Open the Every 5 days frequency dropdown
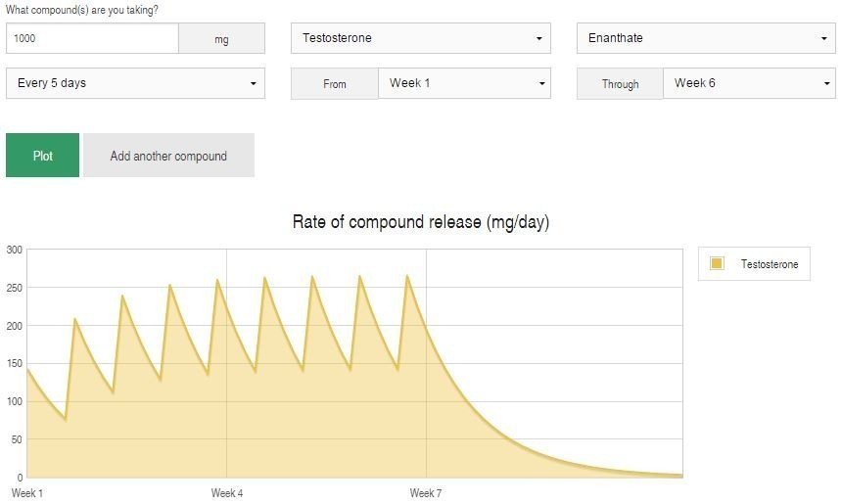Screen dimensions: 842x504 click(135, 83)
